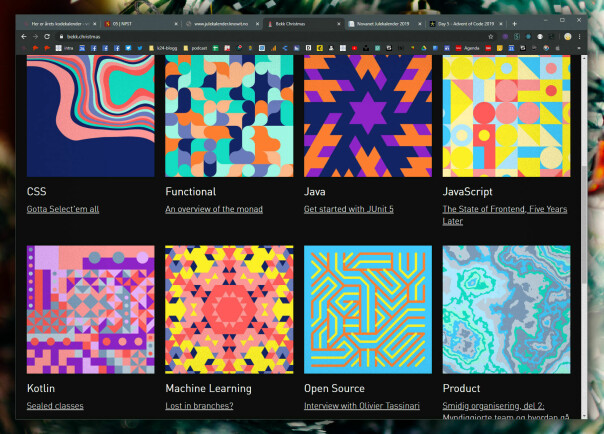Click the Machine Learning hexagon artwork
604x434 pixels.
click(x=229, y=310)
